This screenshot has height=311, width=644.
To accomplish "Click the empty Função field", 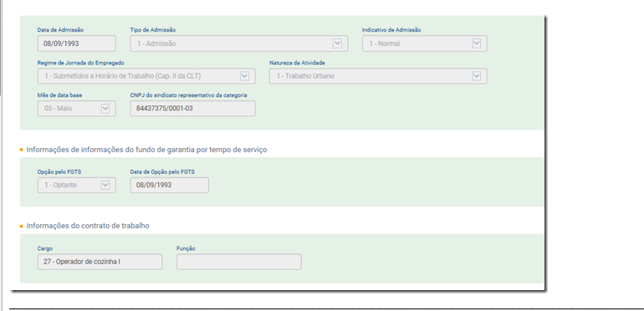I will [x=239, y=262].
